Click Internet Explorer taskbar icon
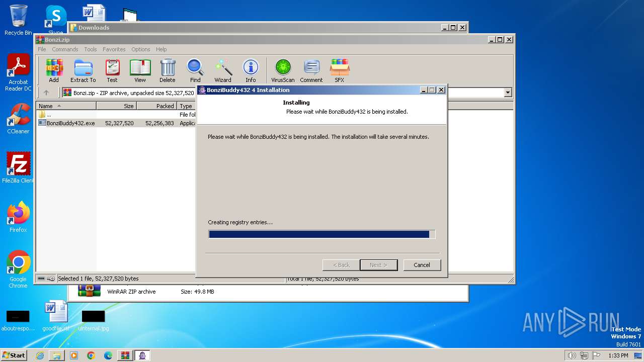This screenshot has width=644, height=362. pyautogui.click(x=40, y=355)
